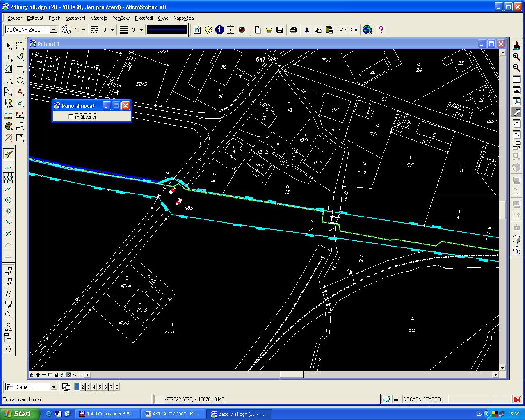
Task: Open the Nástroje menu
Action: (98, 18)
